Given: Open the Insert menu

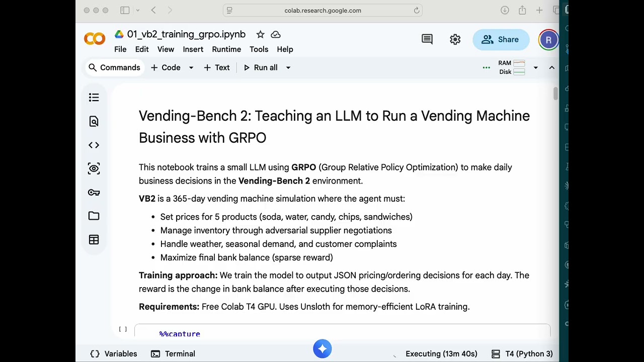Looking at the screenshot, I should pos(193,49).
